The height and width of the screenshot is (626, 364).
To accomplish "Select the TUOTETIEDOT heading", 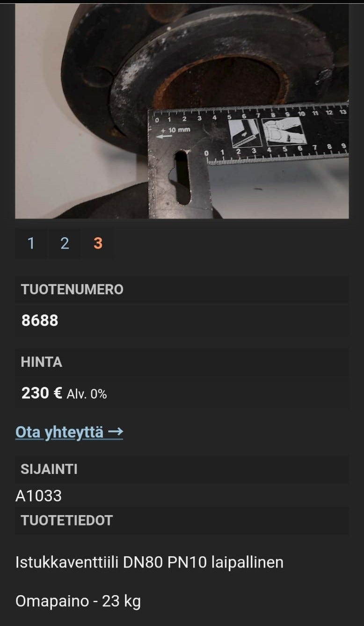I will pos(67,521).
